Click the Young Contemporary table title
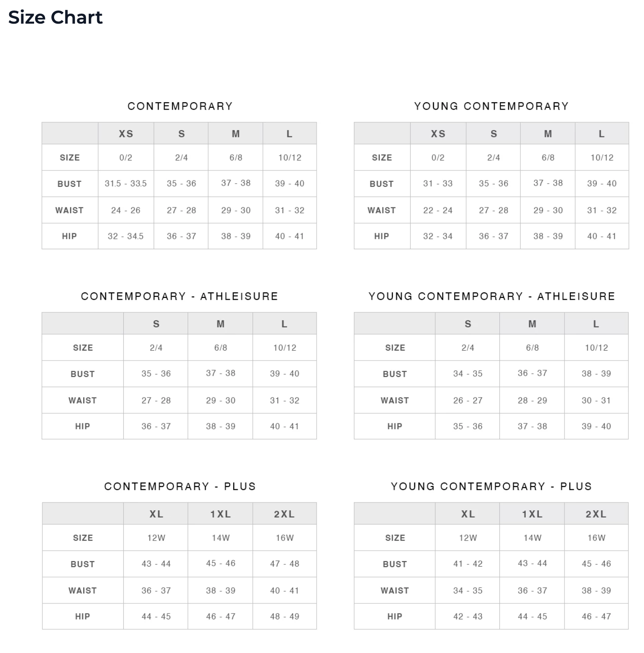 click(x=492, y=106)
